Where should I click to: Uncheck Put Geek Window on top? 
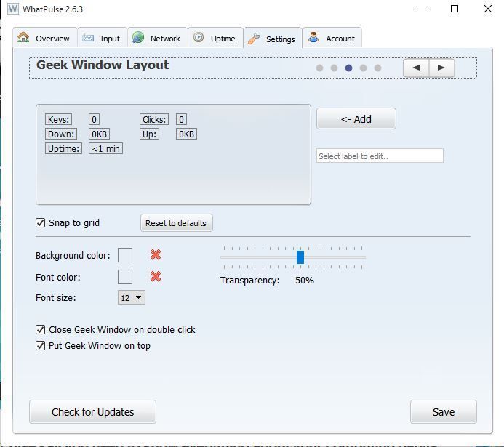point(40,345)
